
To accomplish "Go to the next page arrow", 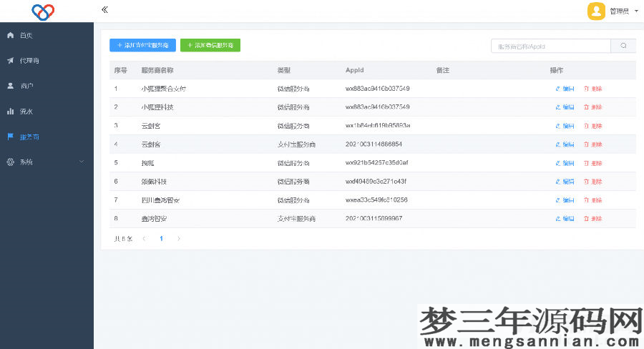I will [179, 239].
